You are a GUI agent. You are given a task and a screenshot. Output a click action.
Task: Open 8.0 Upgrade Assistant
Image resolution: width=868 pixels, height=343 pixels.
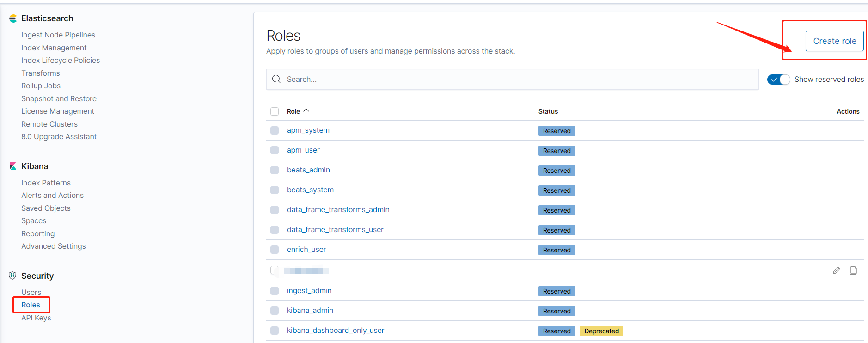pyautogui.click(x=59, y=136)
